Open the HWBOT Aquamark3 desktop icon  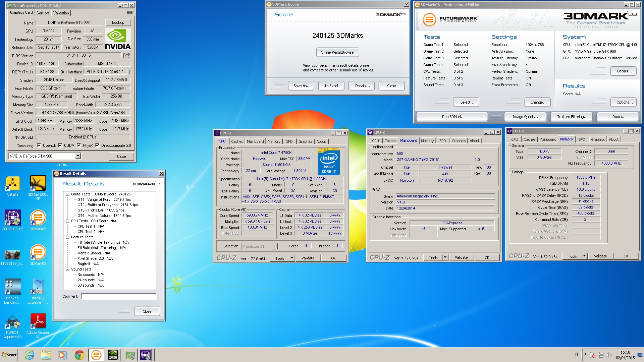(12, 326)
